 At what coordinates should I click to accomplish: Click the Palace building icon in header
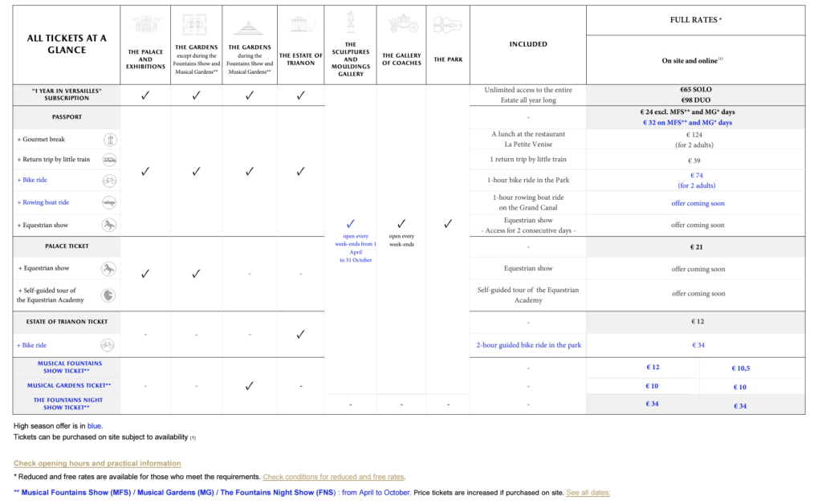pyautogui.click(x=145, y=26)
